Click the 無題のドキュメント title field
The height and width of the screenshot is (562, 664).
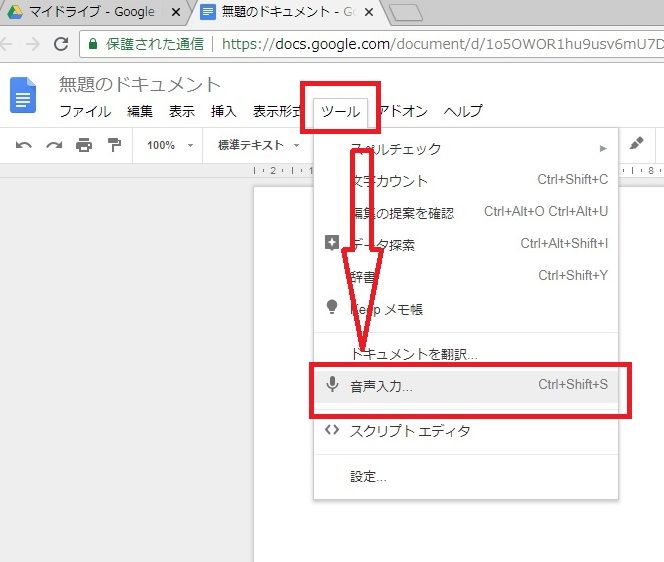pos(140,84)
